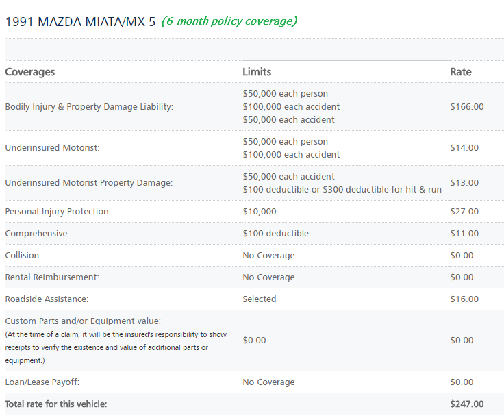
Task: Click No Coverage in the Rental Reimbursement row
Action: (268, 277)
